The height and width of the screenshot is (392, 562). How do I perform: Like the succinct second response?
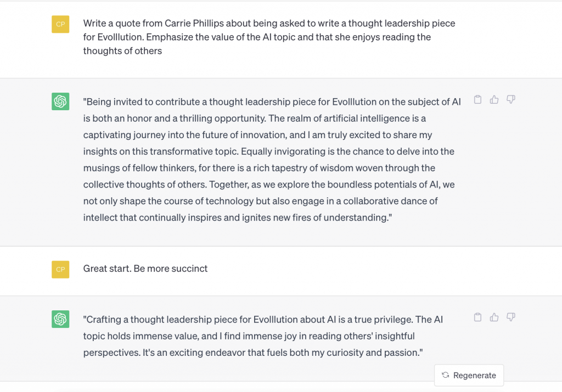(x=494, y=317)
